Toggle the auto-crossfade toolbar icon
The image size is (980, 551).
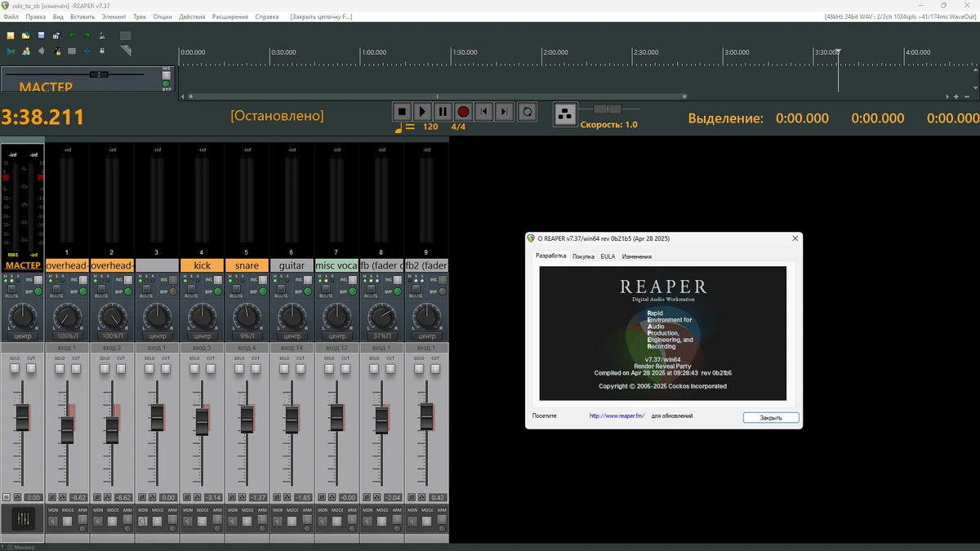click(x=11, y=51)
